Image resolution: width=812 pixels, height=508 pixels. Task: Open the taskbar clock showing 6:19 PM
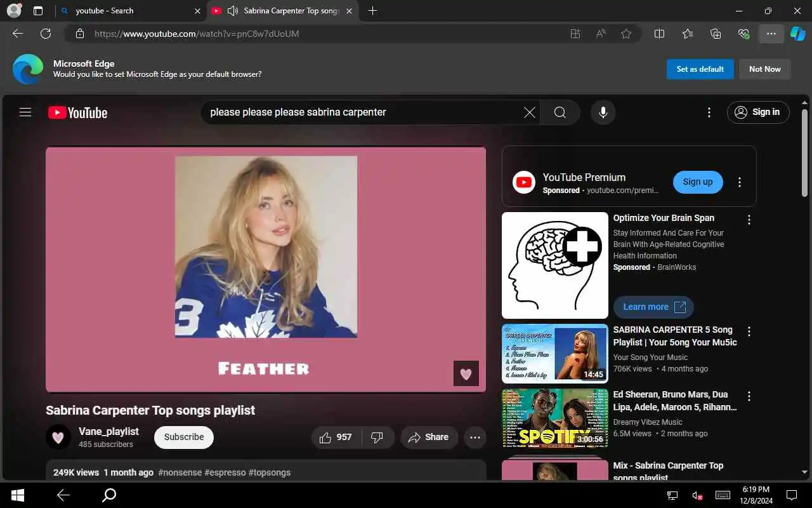[755, 495]
